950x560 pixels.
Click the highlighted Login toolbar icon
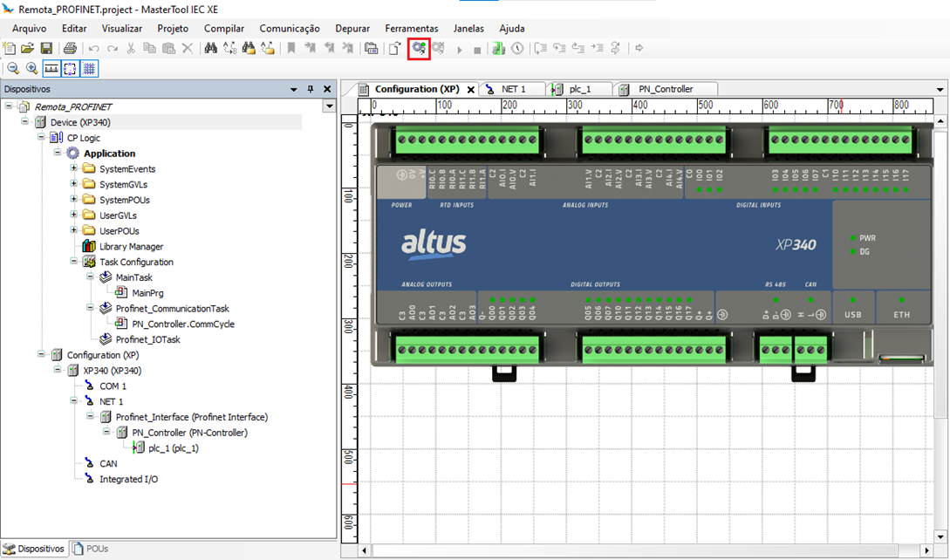click(x=420, y=49)
